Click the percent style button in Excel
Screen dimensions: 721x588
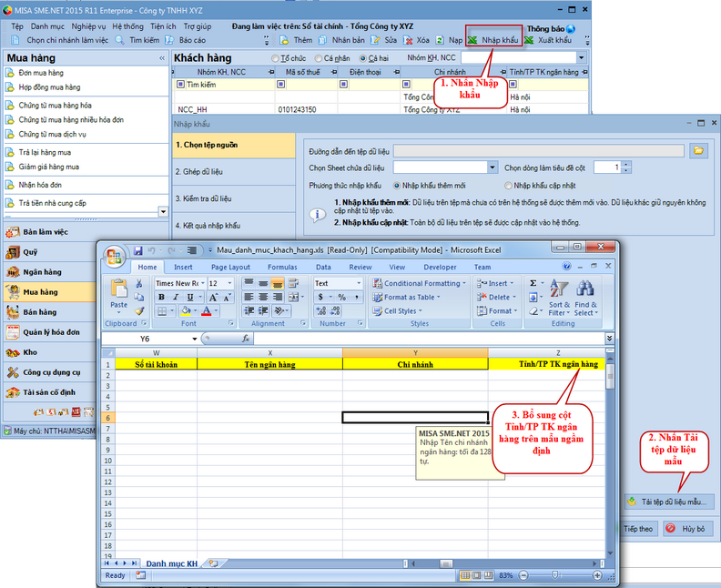341,297
